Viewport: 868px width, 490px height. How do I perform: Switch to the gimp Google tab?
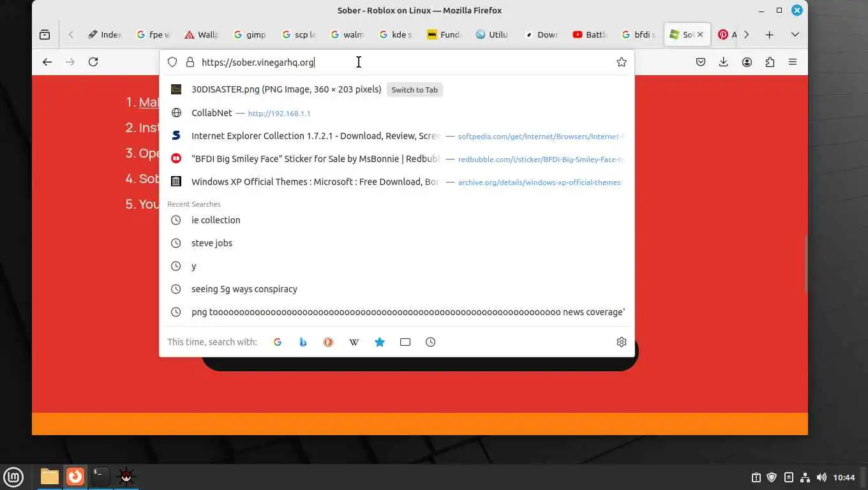click(250, 35)
